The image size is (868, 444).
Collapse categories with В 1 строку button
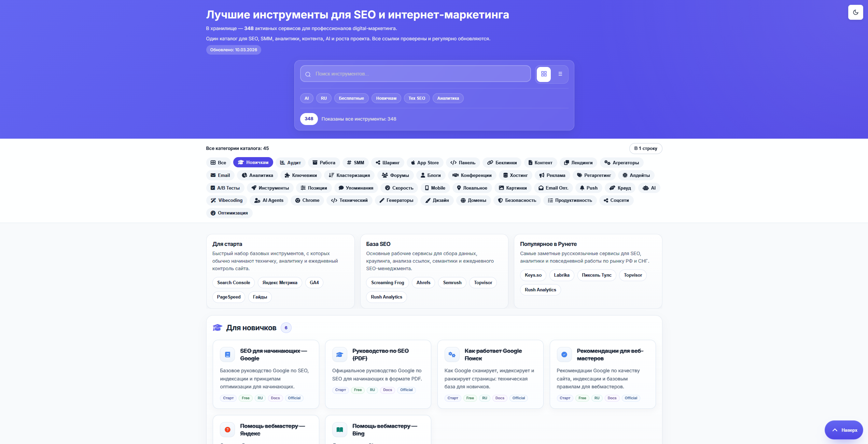tap(646, 149)
